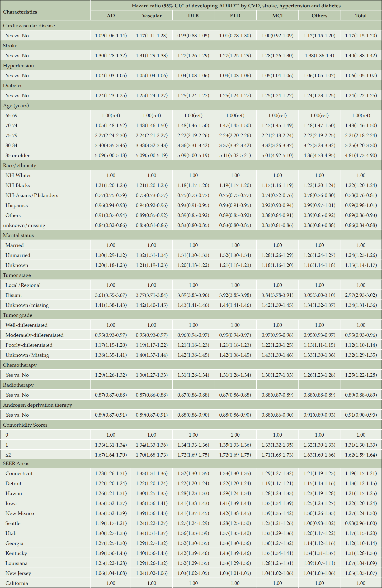Click the 'Comorbidity Scores' section heading

[25, 425]
